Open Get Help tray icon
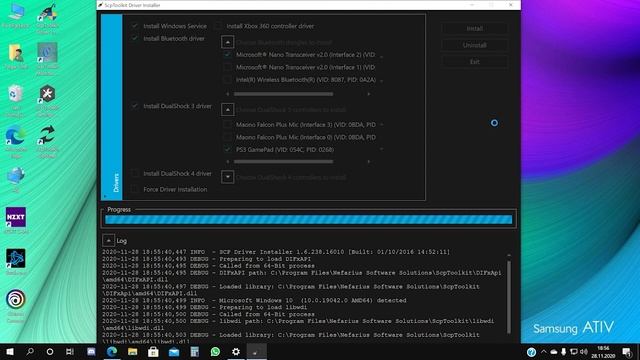The height and width of the screenshot is (360, 640). coord(531,352)
